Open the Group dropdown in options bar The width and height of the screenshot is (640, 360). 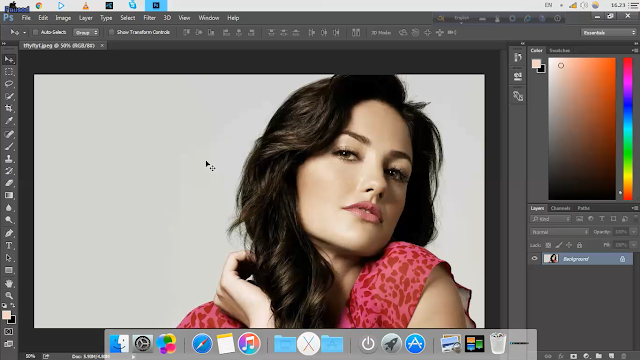pos(86,32)
